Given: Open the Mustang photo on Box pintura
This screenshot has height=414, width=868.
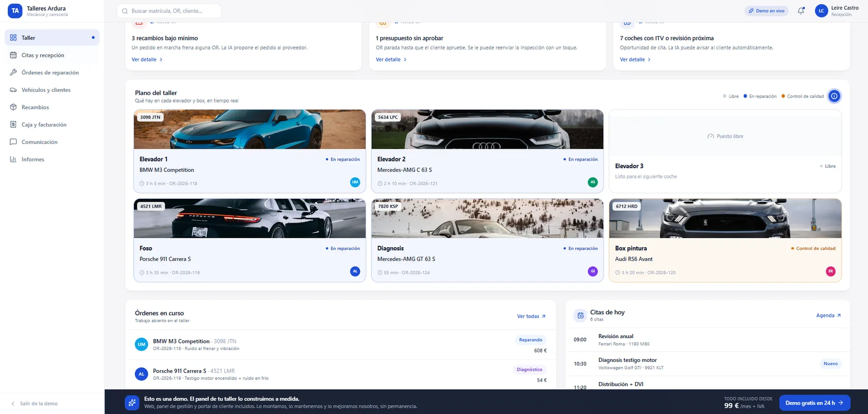Looking at the screenshot, I should click(725, 218).
